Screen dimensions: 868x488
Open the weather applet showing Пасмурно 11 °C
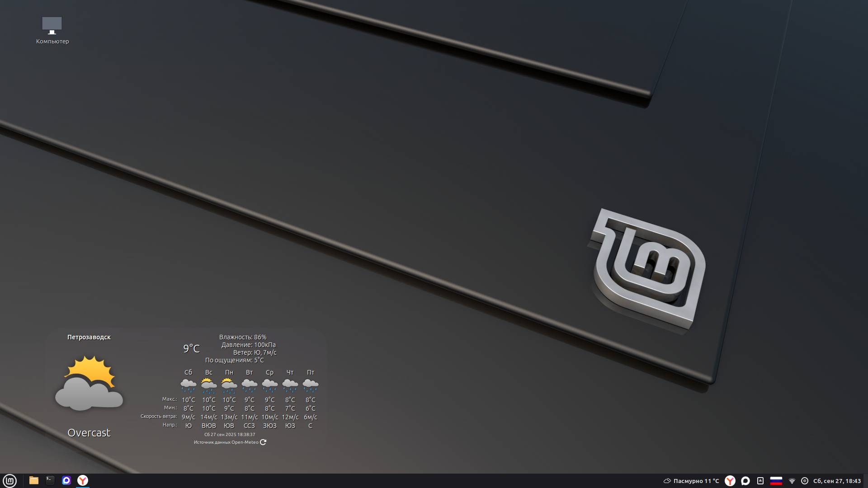pos(691,481)
